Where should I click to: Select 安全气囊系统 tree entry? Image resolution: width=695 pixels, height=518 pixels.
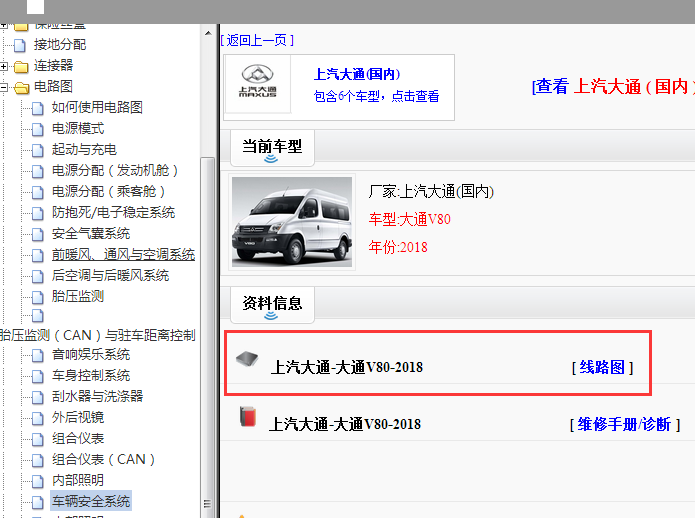(90, 234)
